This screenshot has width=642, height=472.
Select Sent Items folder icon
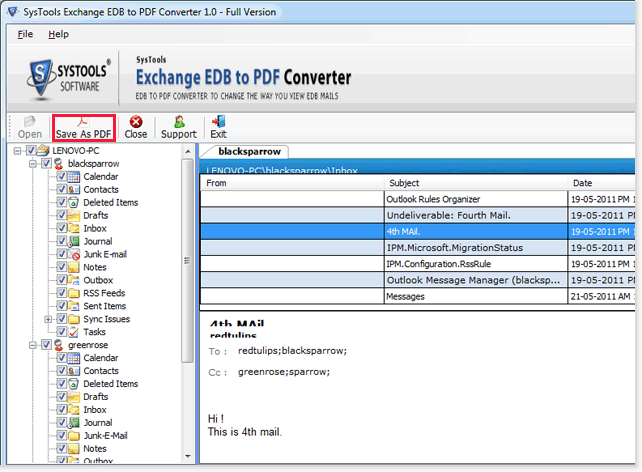pos(74,306)
